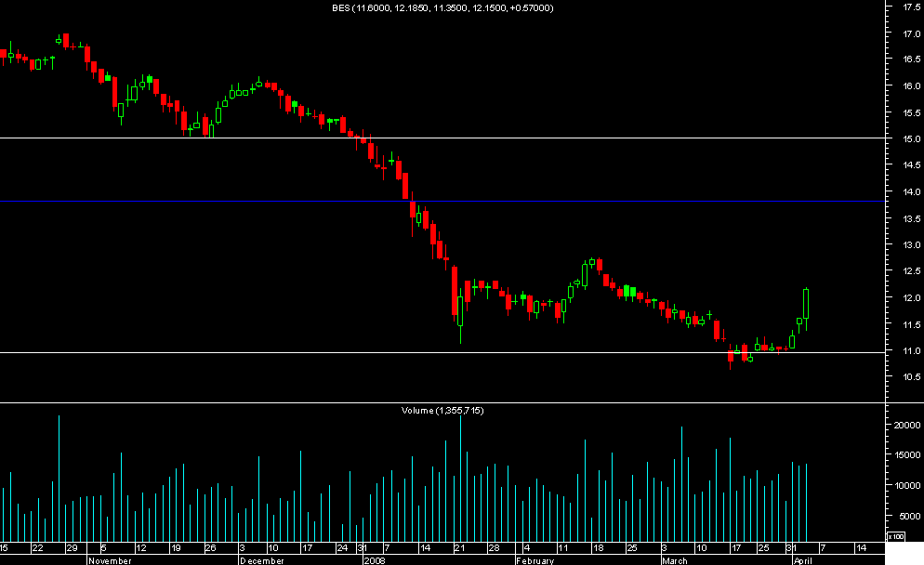Select the 11.5 price axis label

click(912, 324)
